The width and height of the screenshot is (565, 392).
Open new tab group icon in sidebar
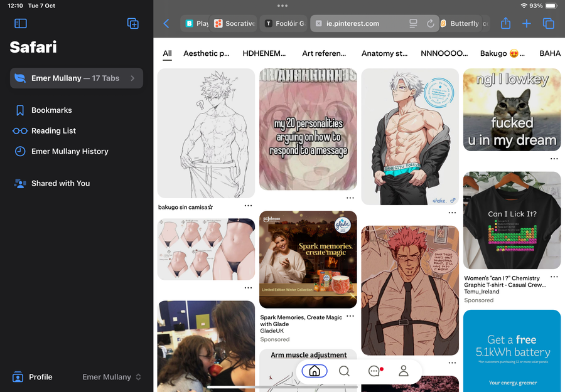click(133, 24)
